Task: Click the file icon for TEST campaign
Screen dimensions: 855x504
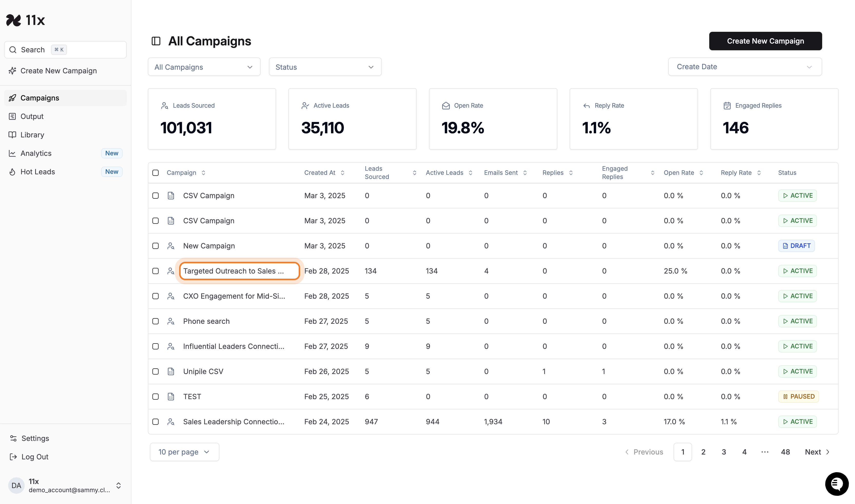Action: click(x=171, y=397)
